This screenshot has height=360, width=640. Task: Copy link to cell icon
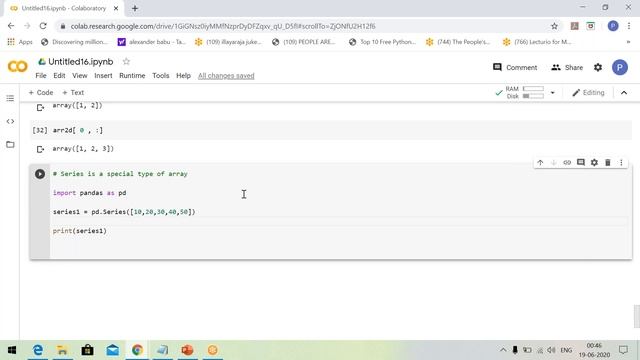tap(567, 162)
